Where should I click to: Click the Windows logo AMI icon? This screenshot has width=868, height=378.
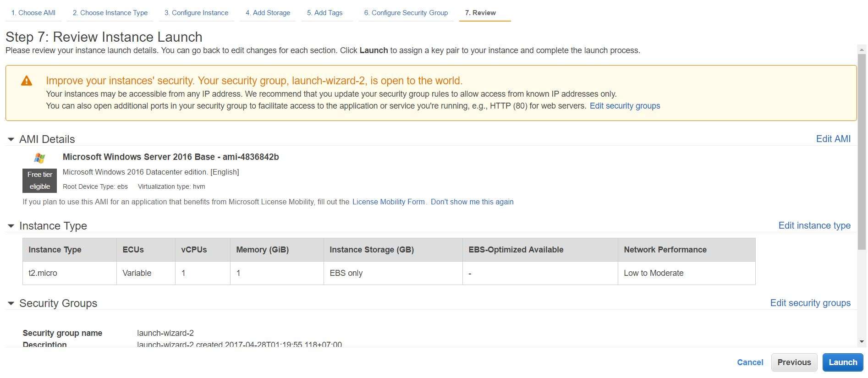coord(39,158)
